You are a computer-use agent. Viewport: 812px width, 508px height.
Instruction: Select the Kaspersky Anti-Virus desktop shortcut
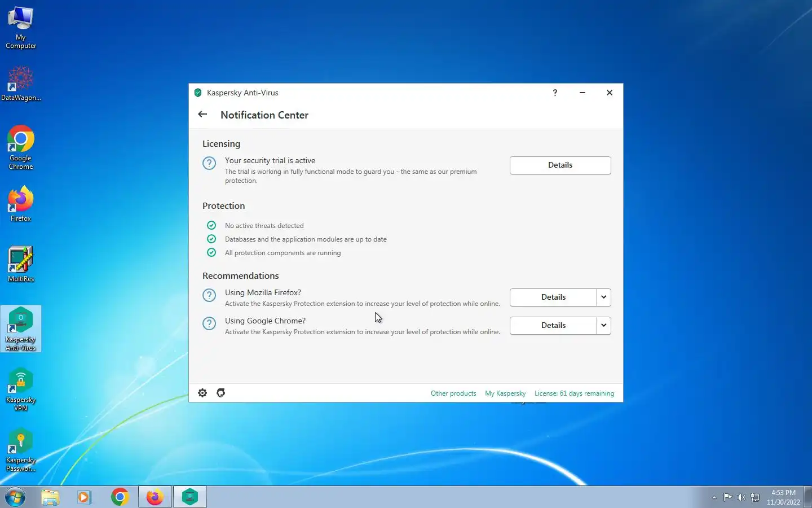(21, 329)
